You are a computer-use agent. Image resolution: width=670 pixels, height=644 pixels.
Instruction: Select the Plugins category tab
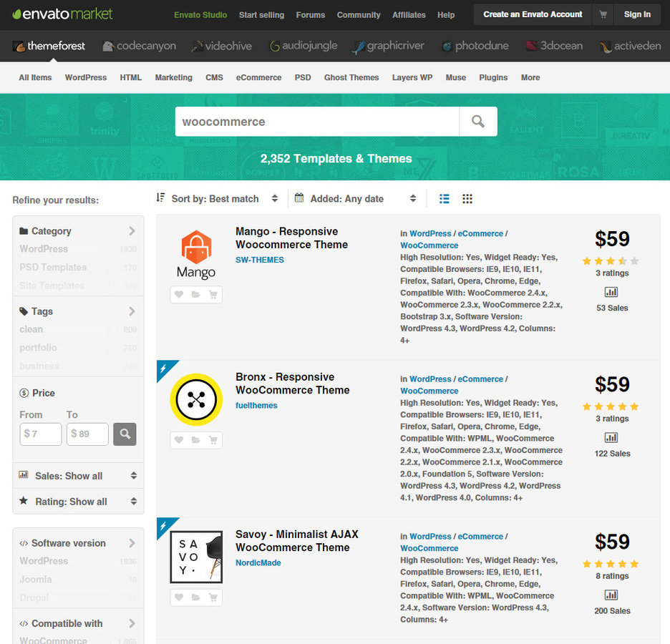(493, 78)
